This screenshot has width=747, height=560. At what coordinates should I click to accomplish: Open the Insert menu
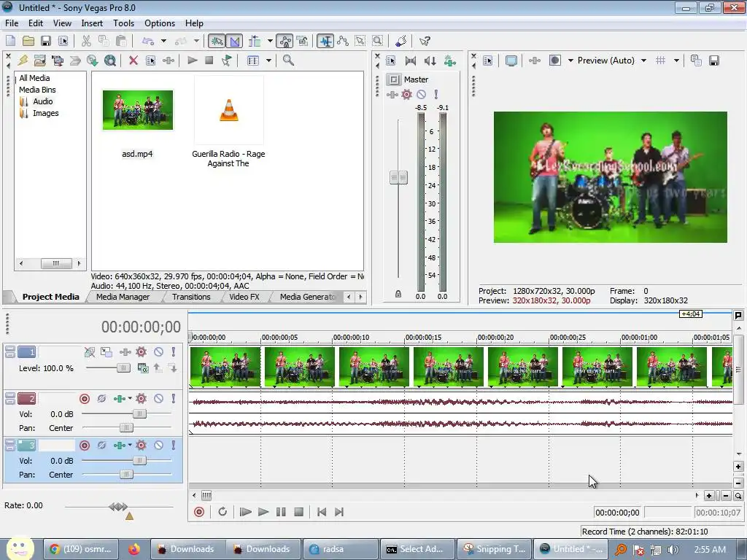[92, 23]
